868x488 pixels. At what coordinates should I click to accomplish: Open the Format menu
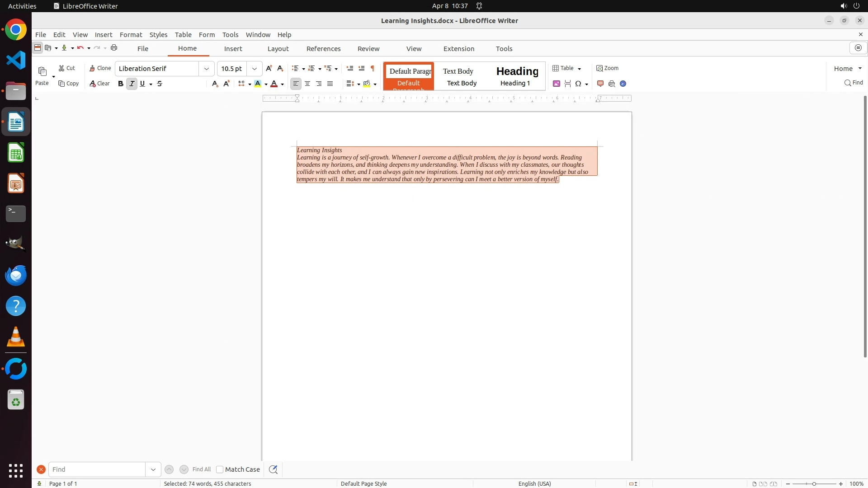click(131, 35)
